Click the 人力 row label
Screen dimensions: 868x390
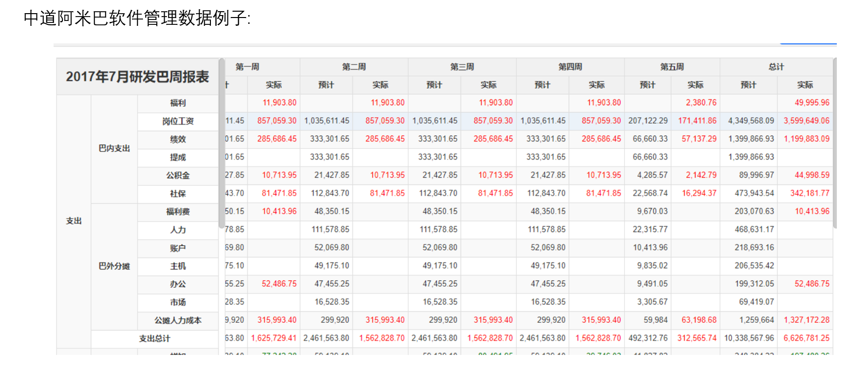[178, 230]
